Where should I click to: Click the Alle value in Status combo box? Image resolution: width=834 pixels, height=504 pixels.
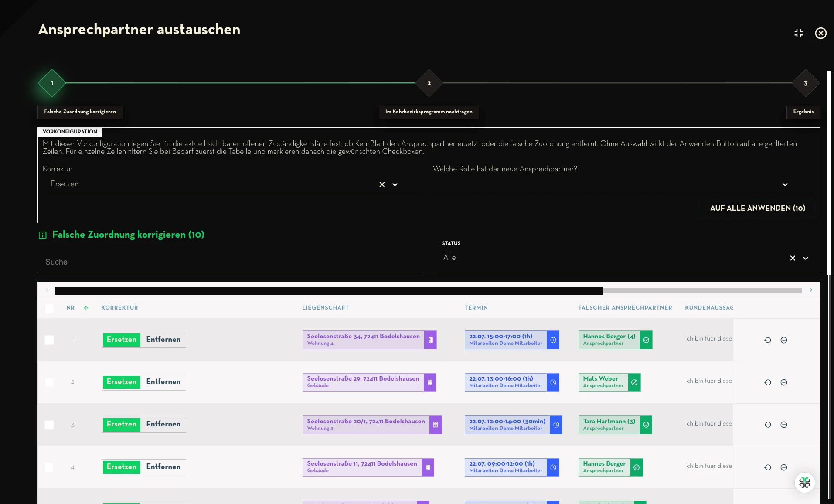[x=449, y=258]
